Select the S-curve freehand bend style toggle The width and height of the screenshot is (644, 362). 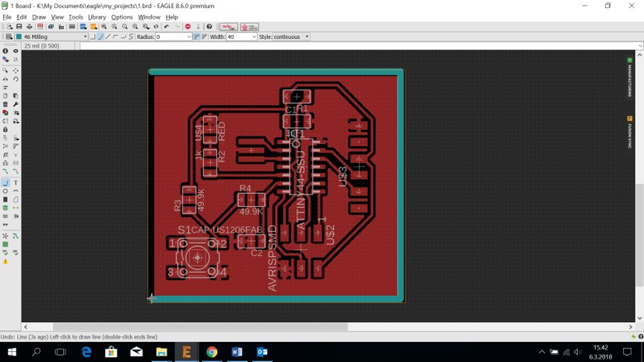coord(131,37)
